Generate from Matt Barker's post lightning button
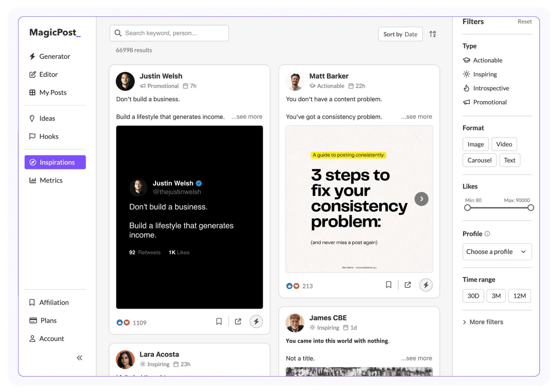The width and height of the screenshot is (554, 392). tap(426, 285)
